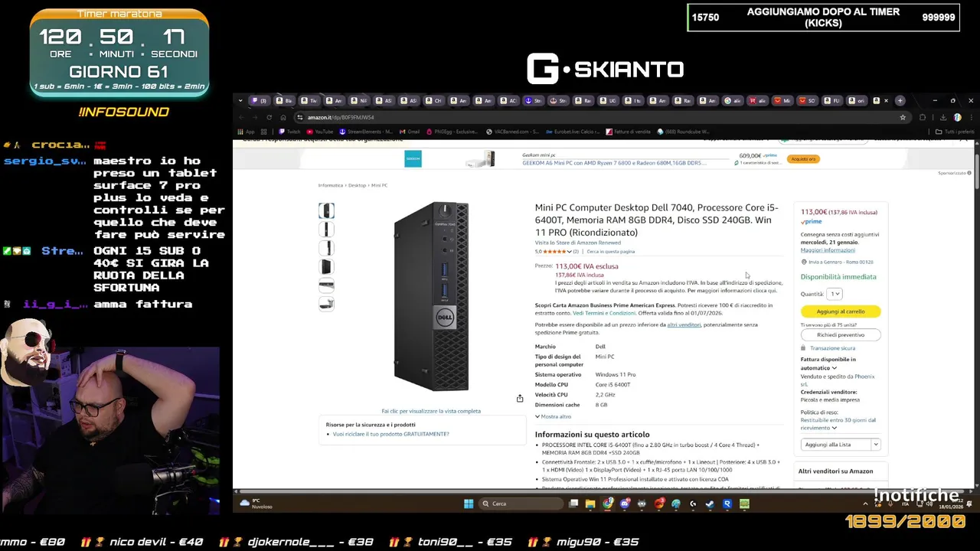Expand the Aggiungi alla Lista arrow
980x551 pixels.
[876, 445]
